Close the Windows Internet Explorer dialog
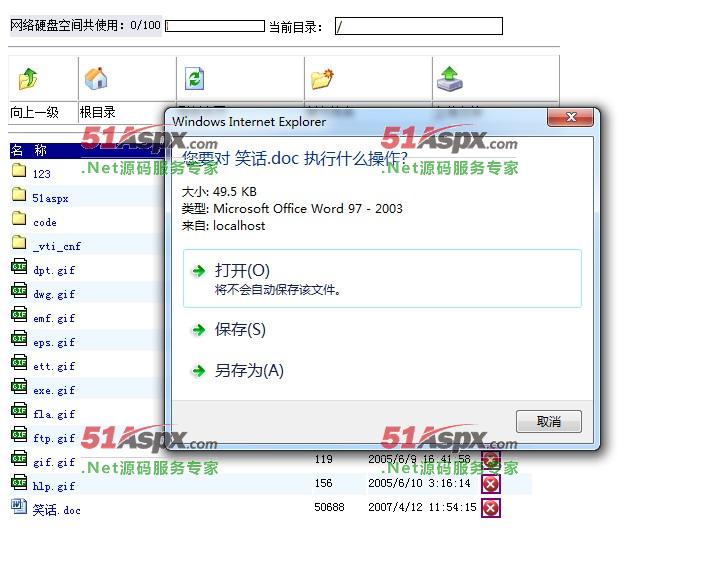 [x=570, y=117]
